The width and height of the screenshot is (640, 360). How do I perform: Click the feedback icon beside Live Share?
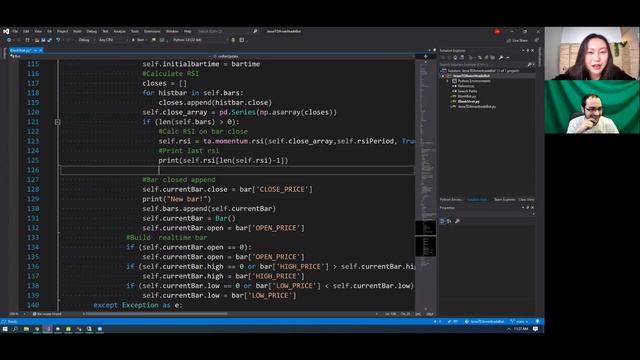(x=536, y=40)
